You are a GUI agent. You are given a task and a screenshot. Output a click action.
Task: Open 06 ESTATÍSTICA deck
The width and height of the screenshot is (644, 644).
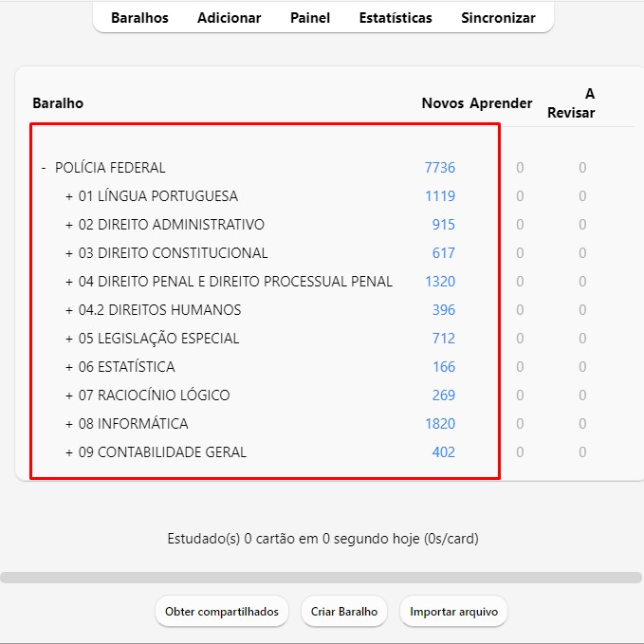click(126, 366)
